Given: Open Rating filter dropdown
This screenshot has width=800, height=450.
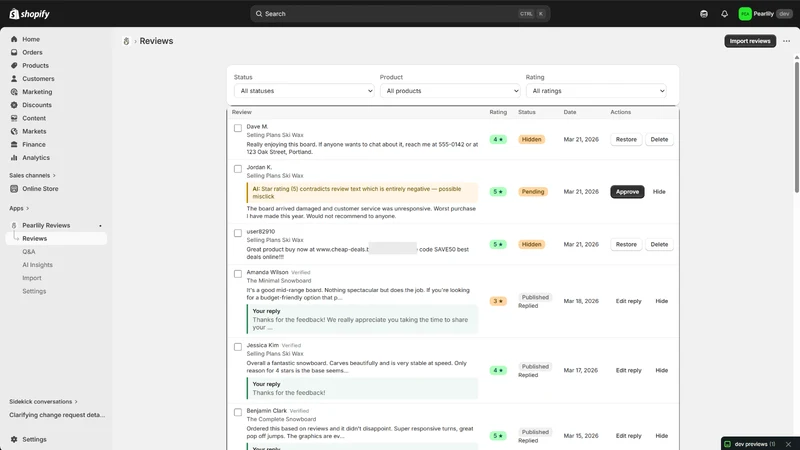Looking at the screenshot, I should pyautogui.click(x=596, y=91).
